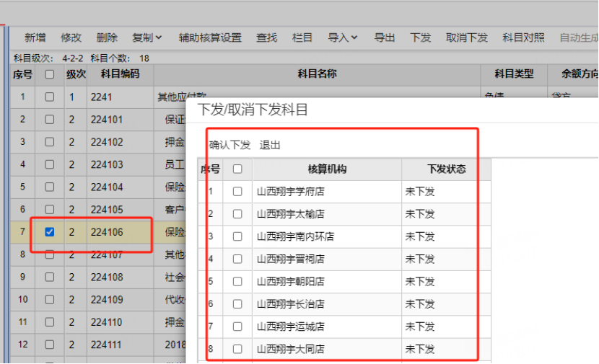599x364 pixels.
Task: Check the box for subject 224111
Action: pyautogui.click(x=49, y=345)
